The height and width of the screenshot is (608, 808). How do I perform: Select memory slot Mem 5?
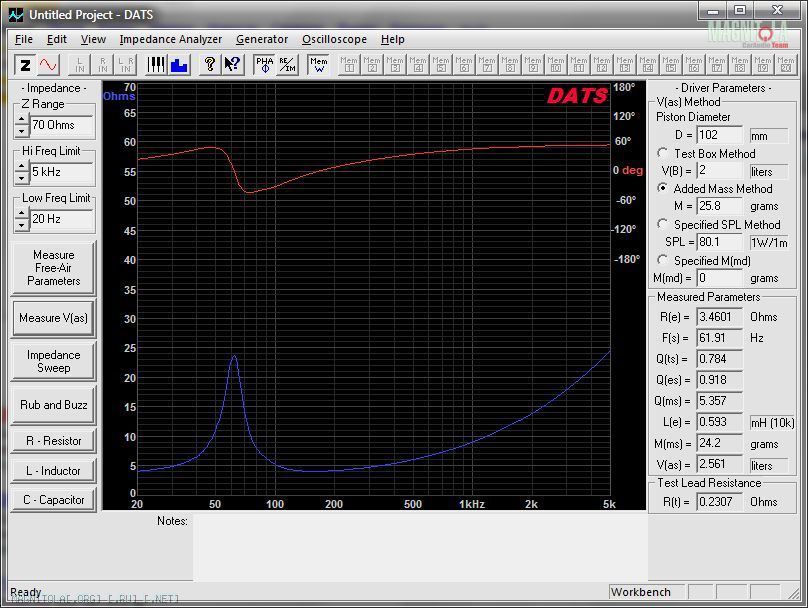coord(441,65)
